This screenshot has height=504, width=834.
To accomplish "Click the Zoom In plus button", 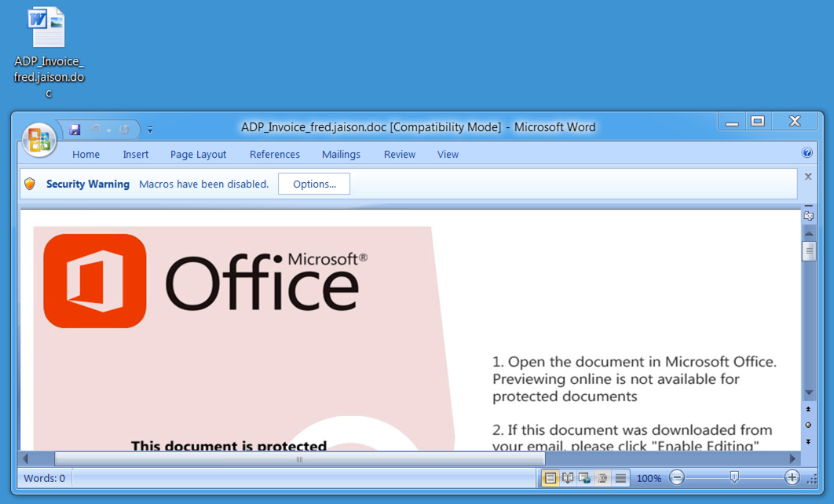I will 792,477.
